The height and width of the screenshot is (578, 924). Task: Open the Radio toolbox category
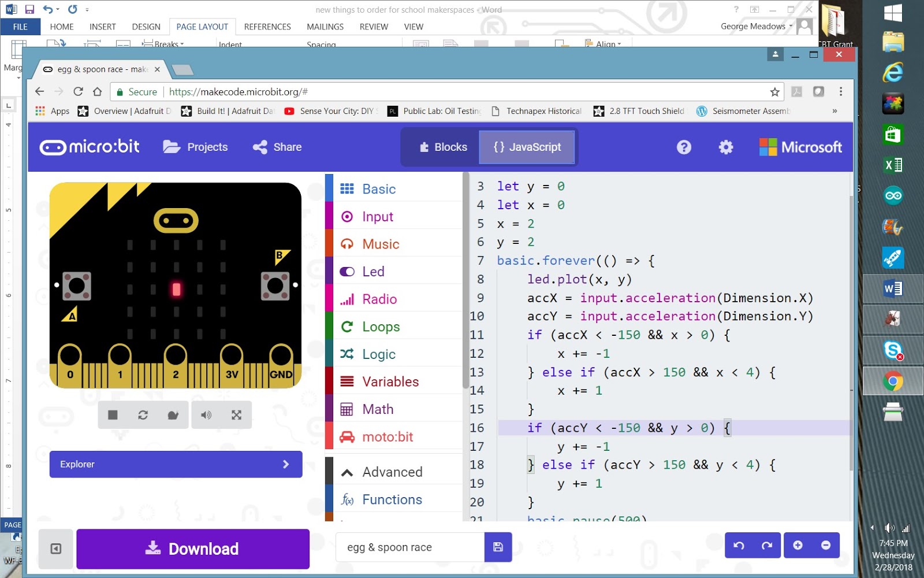[379, 299]
